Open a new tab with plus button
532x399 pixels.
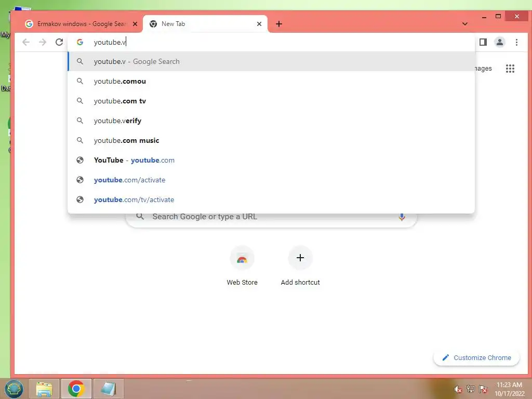279,24
